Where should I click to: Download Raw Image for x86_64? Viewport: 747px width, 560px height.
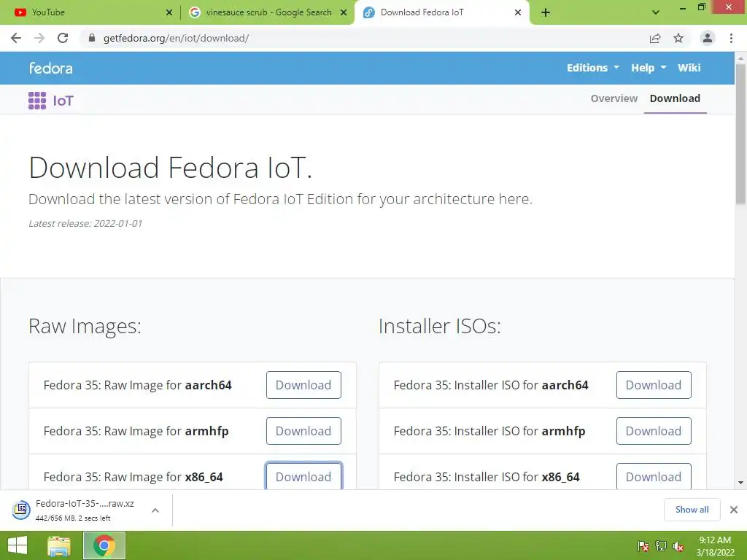click(x=303, y=475)
